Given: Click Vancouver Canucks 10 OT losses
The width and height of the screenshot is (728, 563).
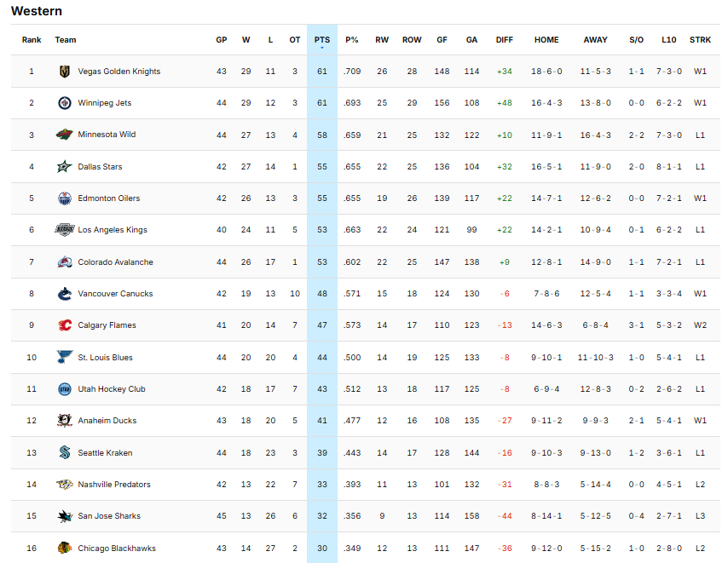Looking at the screenshot, I should pyautogui.click(x=295, y=294).
